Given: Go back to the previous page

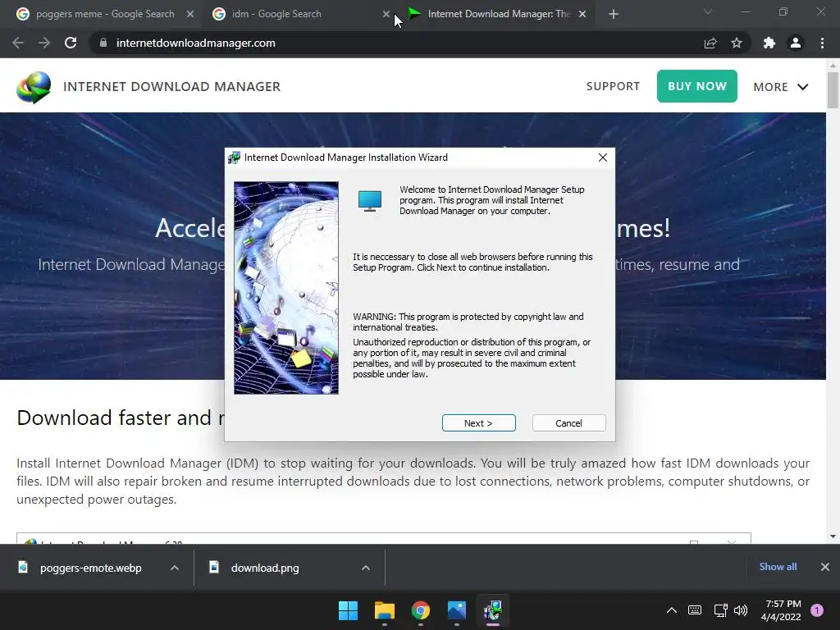Looking at the screenshot, I should [18, 43].
